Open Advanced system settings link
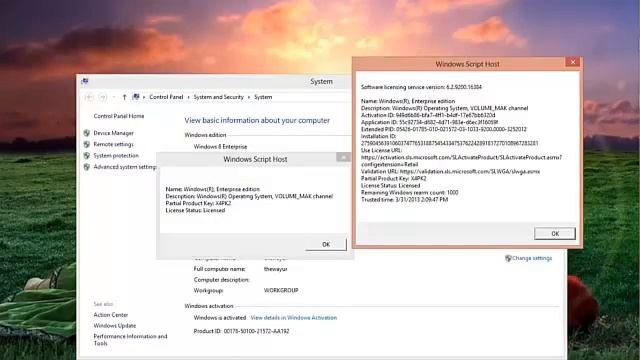 tap(125, 167)
